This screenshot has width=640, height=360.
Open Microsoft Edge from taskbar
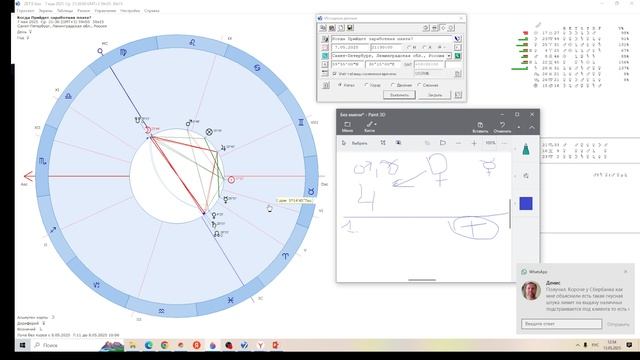149,345
